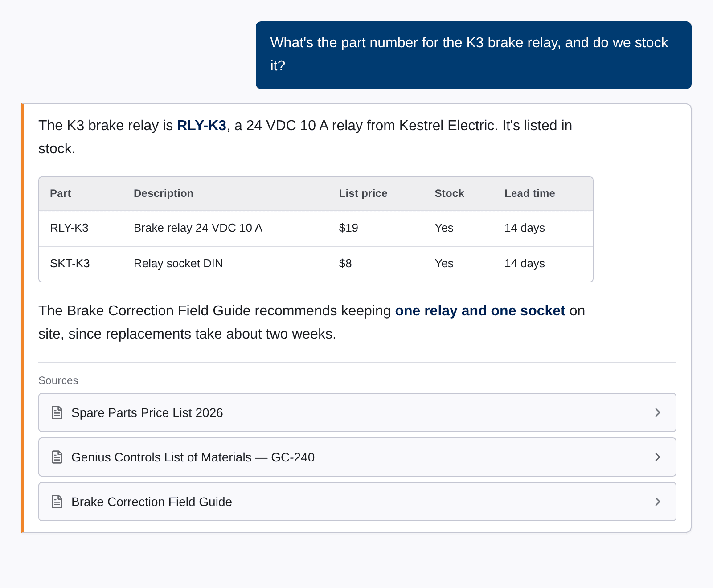Open Genius Controls List of Materials GC-240 source

click(x=357, y=457)
